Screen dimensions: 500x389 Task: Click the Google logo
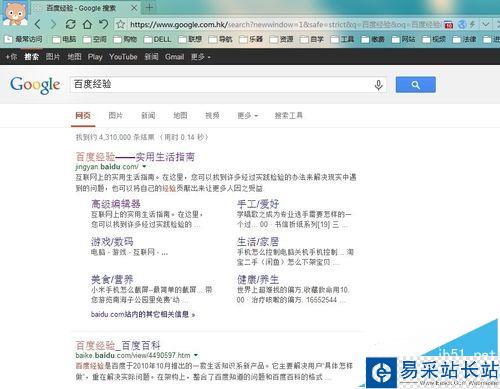pos(35,85)
